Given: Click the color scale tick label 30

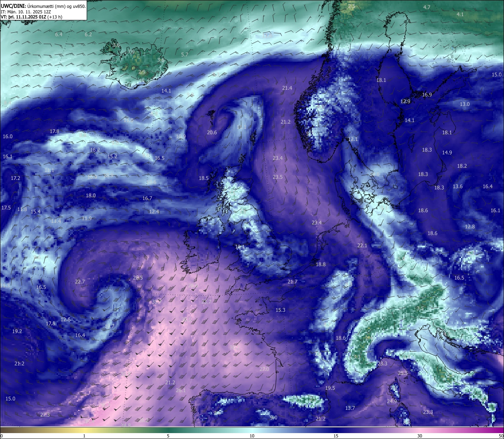Looking at the screenshot, I should (420, 436).
